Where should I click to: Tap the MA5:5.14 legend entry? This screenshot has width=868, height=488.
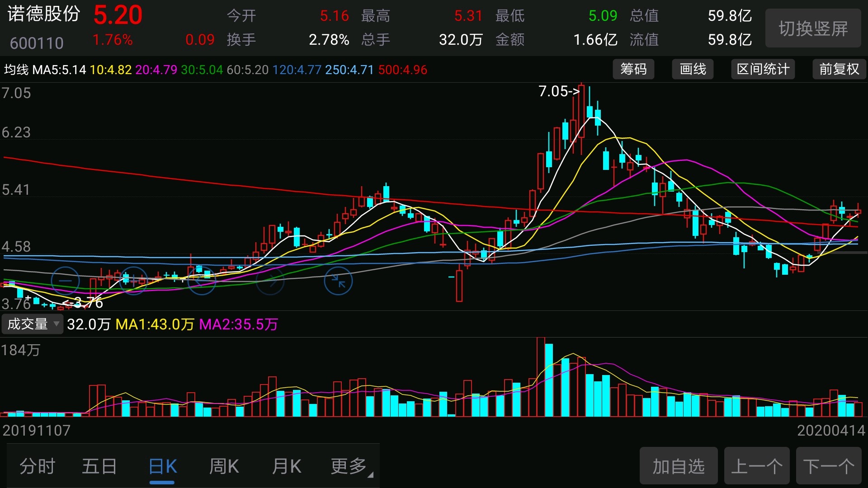59,70
